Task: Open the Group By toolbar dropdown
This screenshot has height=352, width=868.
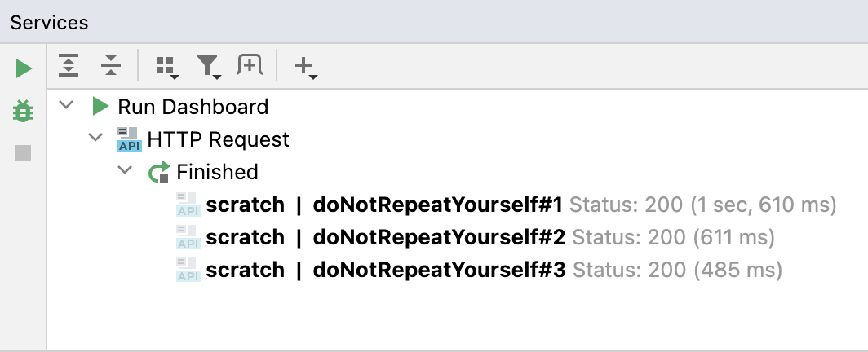Action: (167, 68)
